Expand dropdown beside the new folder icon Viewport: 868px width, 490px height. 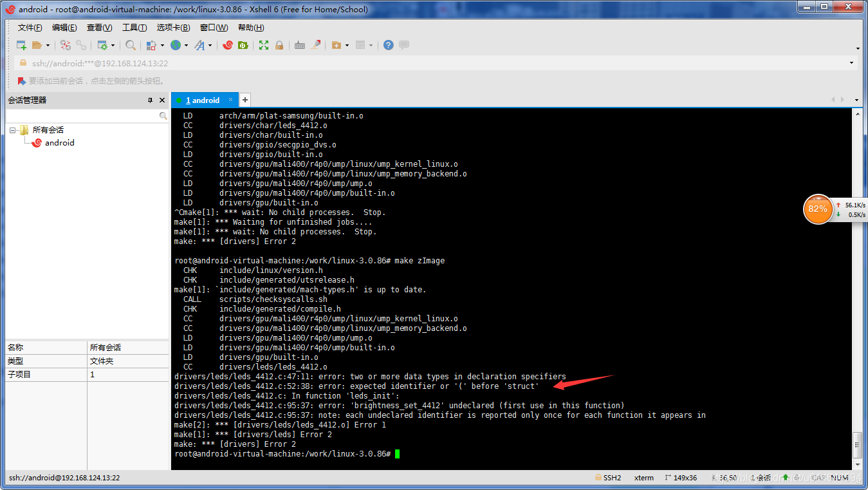point(347,45)
